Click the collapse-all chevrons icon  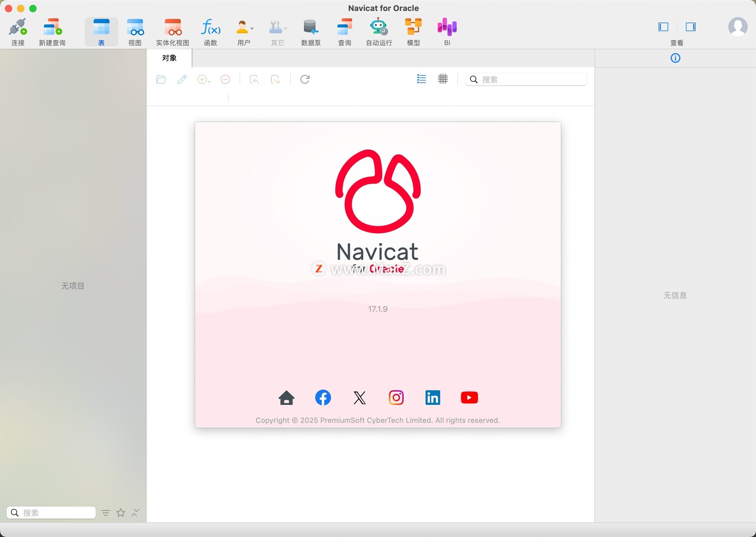pos(135,513)
